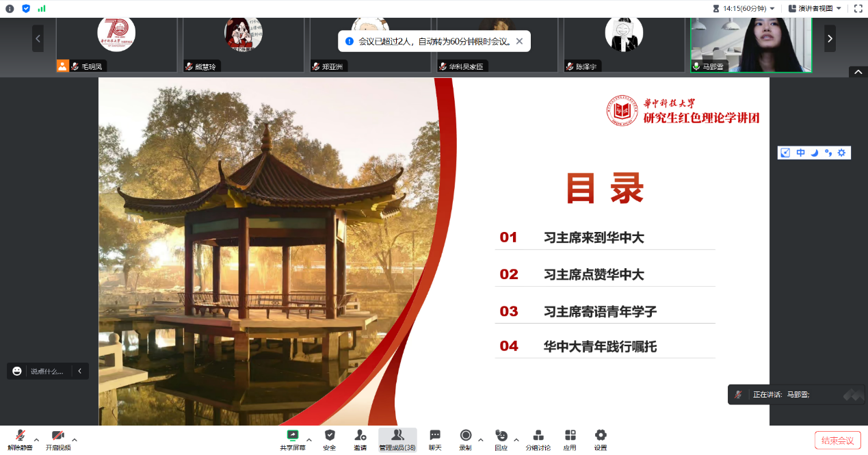Open the 共享屏幕 share screen tool
This screenshot has height=455, width=868.
pos(292,439)
